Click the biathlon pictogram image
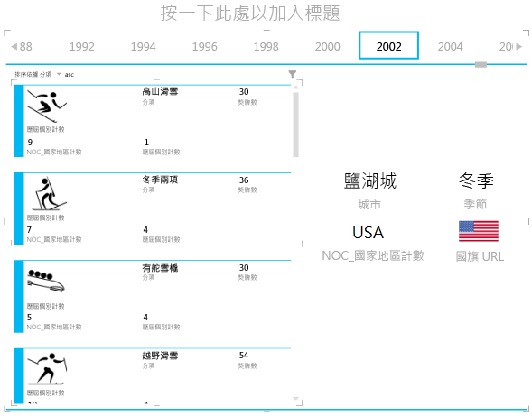The width and height of the screenshot is (532, 416). (x=50, y=194)
